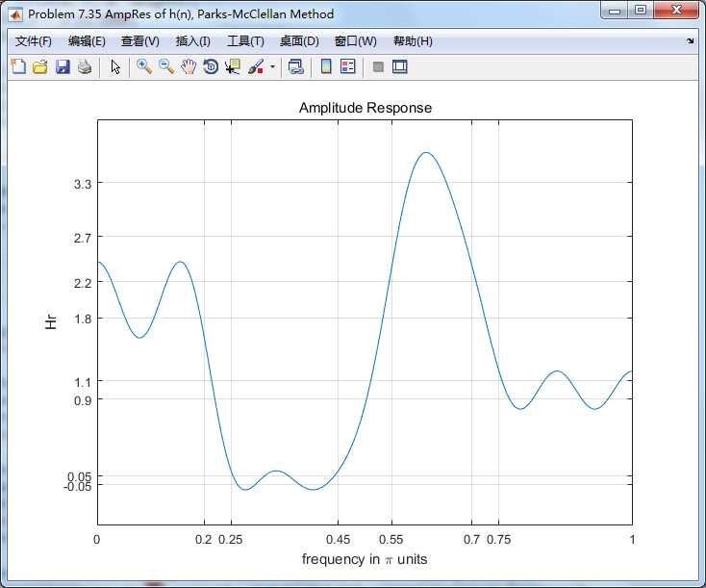Toggle the Edit Plot arrow pointer
The height and width of the screenshot is (588, 706).
[x=115, y=66]
